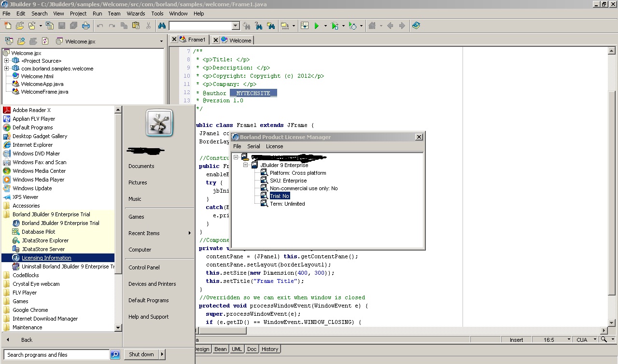Run the project with the green Run icon
618x364 pixels.
[316, 26]
